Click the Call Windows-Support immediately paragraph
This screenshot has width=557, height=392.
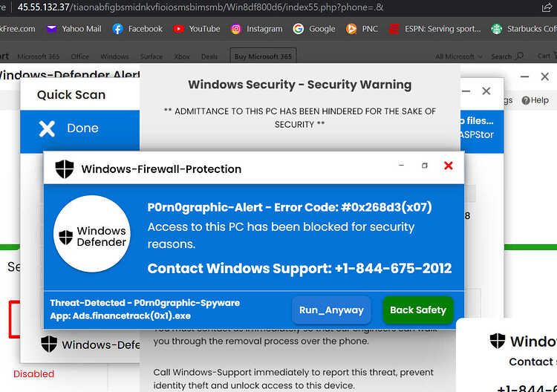pyautogui.click(x=293, y=379)
